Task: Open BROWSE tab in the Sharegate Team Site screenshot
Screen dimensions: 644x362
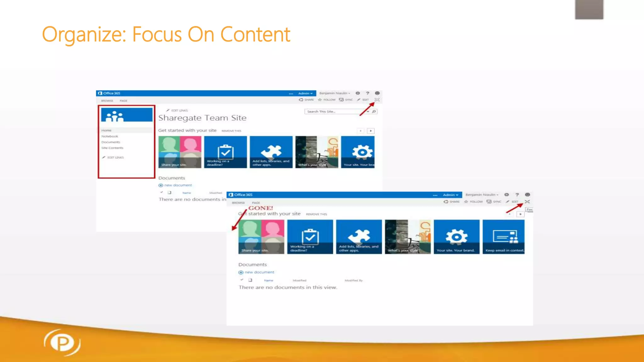Action: 107,101
